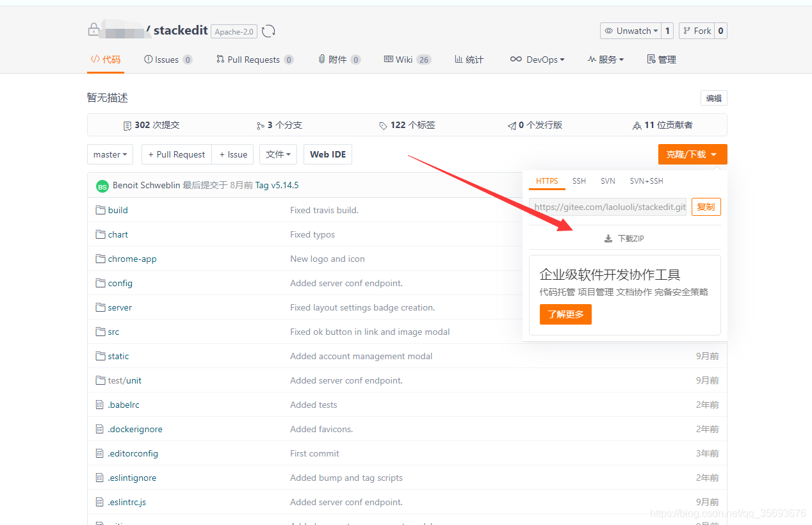This screenshot has width=812, height=525.
Task: Open the Issues tab
Action: coord(168,60)
